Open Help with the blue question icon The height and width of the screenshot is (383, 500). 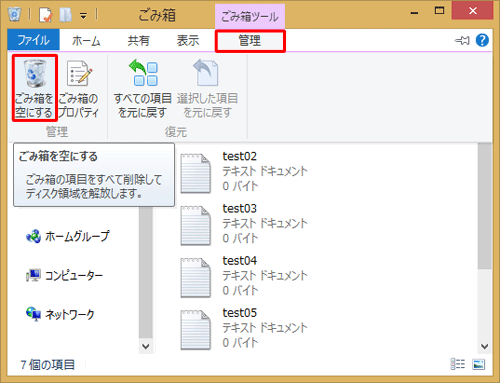(x=482, y=40)
